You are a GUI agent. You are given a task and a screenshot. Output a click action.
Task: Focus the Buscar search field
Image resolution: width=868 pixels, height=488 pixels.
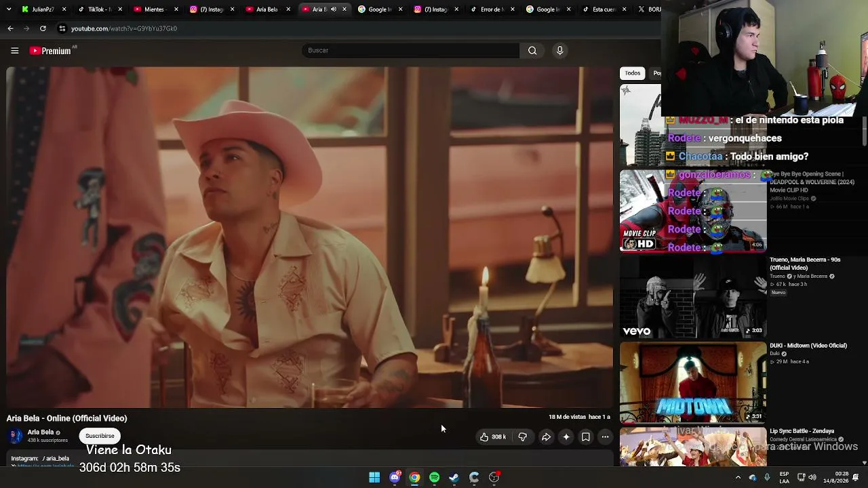[x=410, y=51]
